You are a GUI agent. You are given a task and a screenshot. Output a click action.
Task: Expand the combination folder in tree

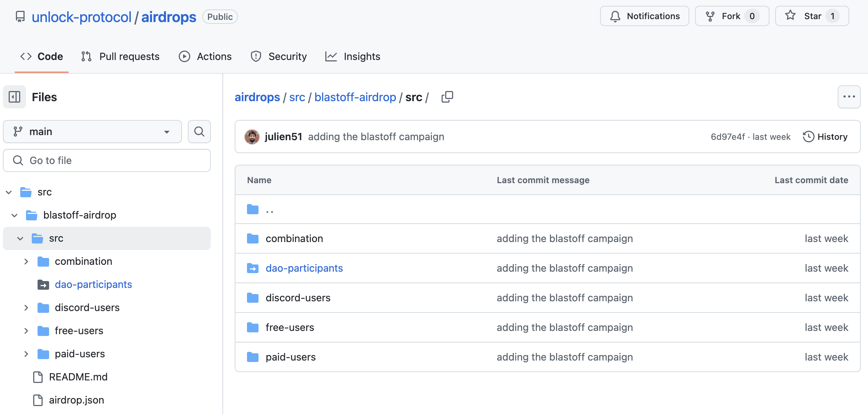26,261
